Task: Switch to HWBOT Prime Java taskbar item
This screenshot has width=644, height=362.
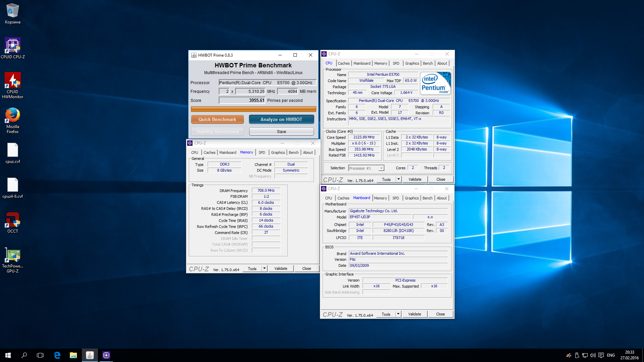Action: (90, 355)
